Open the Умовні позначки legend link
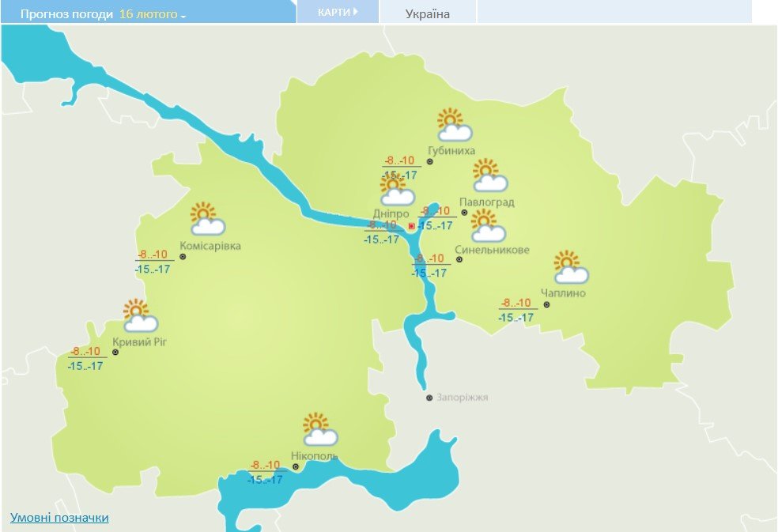This screenshot has height=532, width=778. point(59,518)
